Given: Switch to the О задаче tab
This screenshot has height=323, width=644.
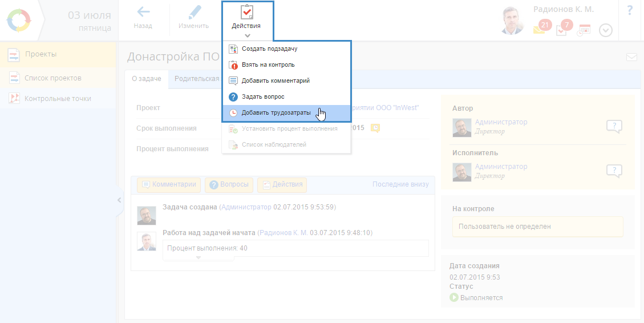Looking at the screenshot, I should 147,79.
